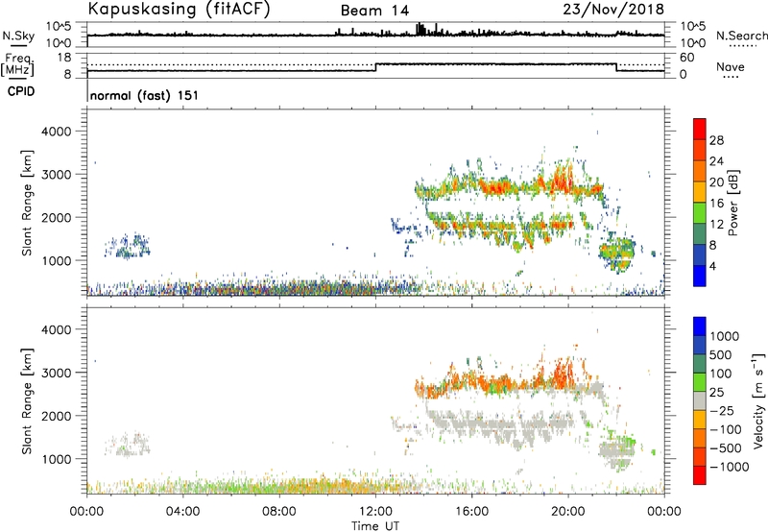The height and width of the screenshot is (532, 768).
Task: Click the 'CPID' label
Action: [21, 91]
